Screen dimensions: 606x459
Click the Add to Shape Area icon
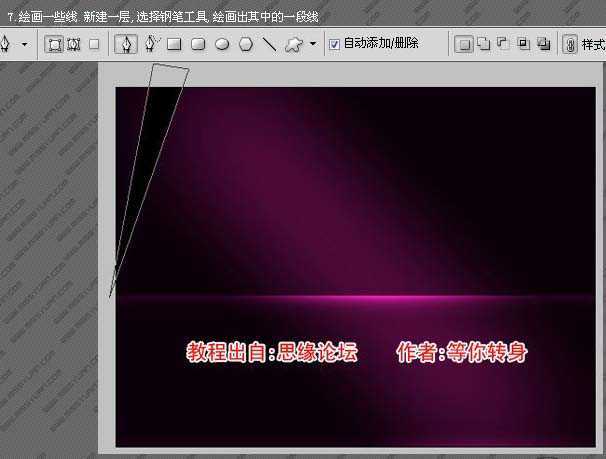(x=484, y=43)
